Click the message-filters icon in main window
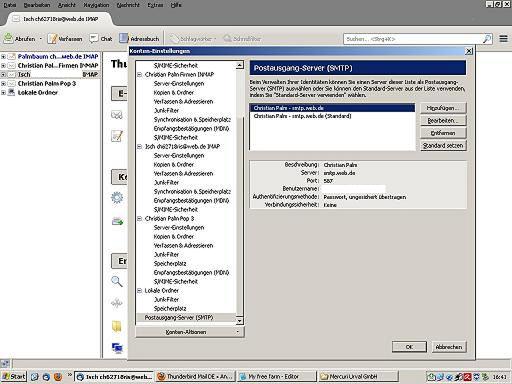This screenshot has height=384, width=512. click(x=117, y=303)
